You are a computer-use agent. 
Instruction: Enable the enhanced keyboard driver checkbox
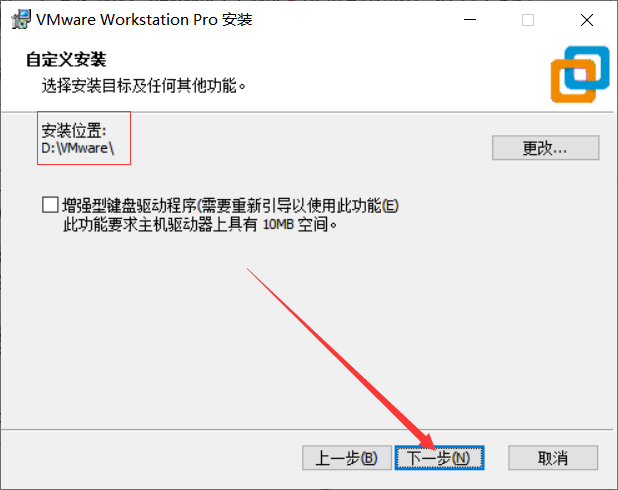[x=50, y=205]
